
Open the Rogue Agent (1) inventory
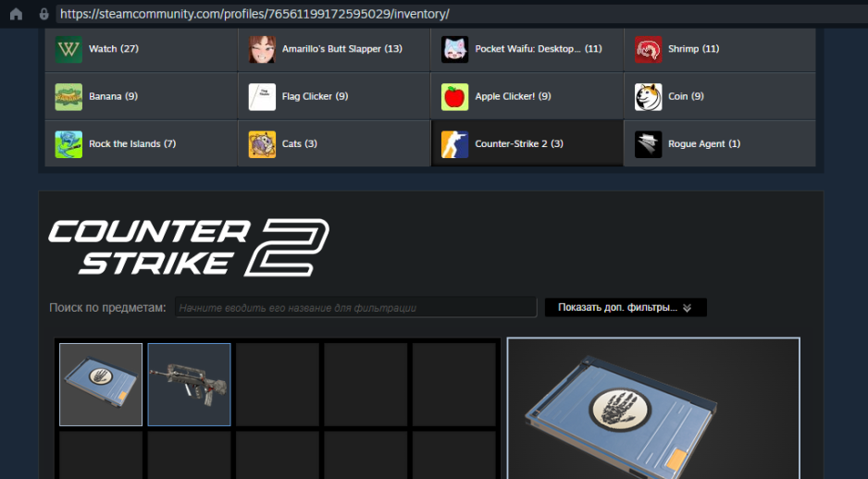click(x=720, y=144)
